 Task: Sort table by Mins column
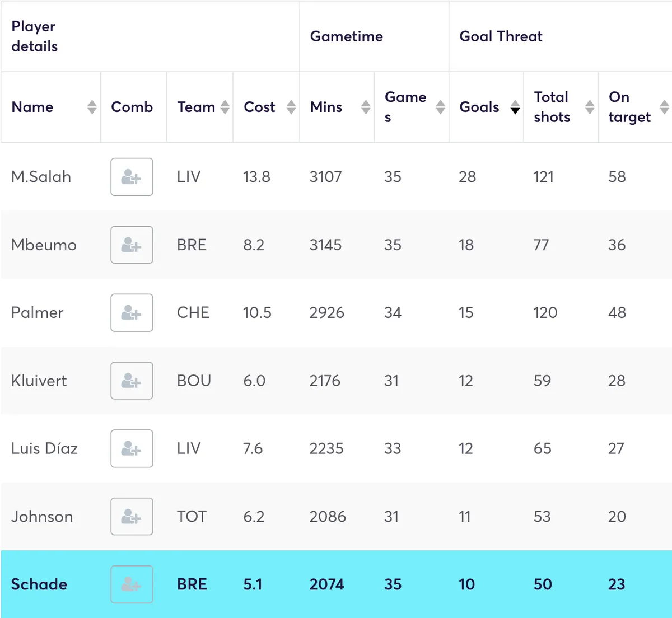click(366, 107)
